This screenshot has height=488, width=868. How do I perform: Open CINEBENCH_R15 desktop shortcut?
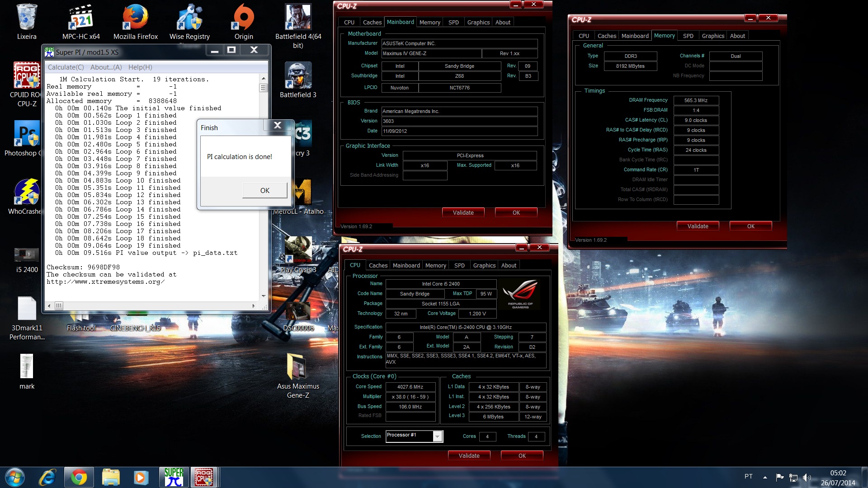pos(136,328)
